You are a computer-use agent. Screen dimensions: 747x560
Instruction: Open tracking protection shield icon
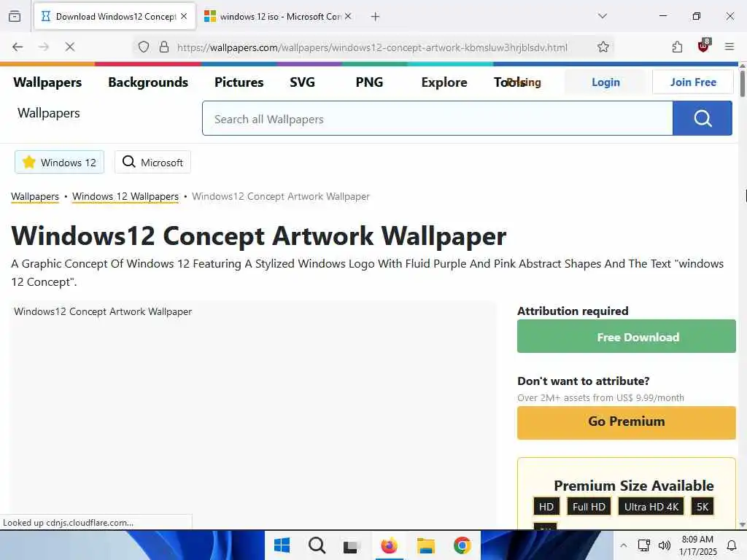[x=144, y=47]
